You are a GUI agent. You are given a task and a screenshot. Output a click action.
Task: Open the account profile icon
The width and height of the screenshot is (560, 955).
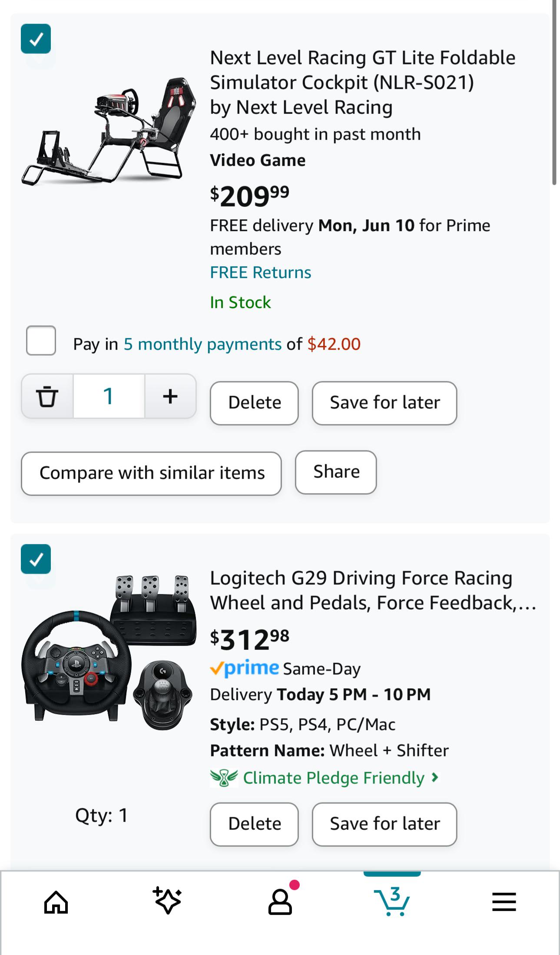pyautogui.click(x=280, y=902)
